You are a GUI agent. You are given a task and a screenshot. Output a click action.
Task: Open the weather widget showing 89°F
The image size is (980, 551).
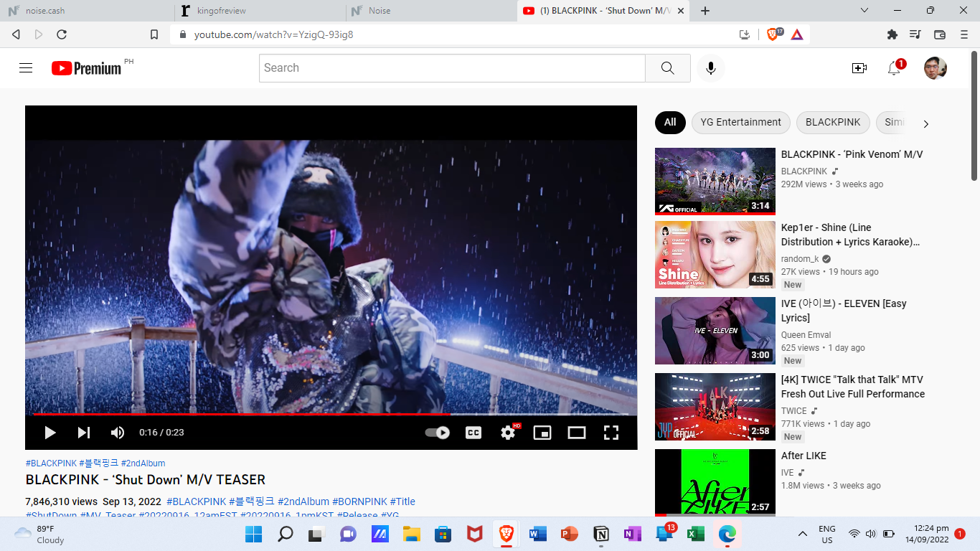(39, 534)
